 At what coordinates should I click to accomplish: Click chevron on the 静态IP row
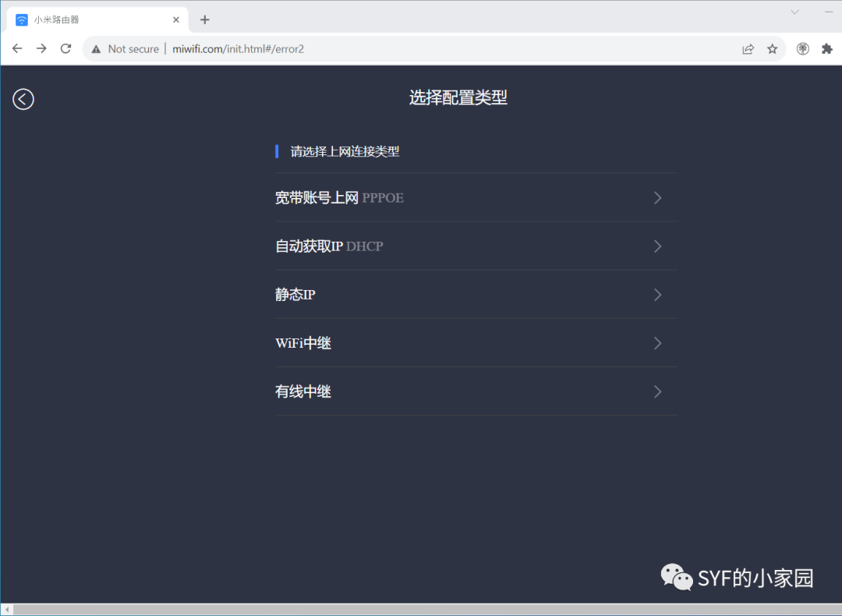click(x=657, y=295)
